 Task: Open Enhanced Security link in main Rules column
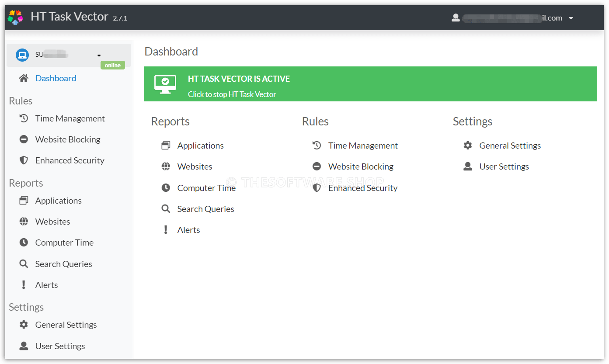pyautogui.click(x=362, y=188)
